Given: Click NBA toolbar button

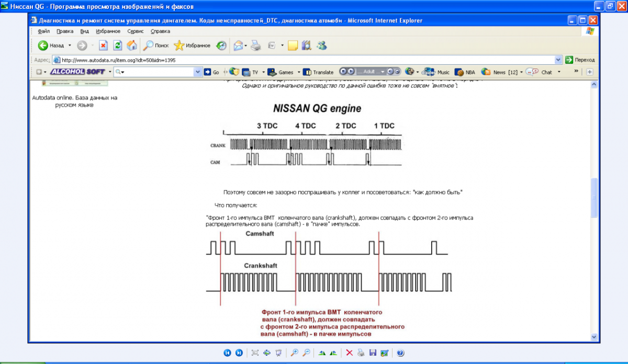Looking at the screenshot, I should tap(465, 72).
